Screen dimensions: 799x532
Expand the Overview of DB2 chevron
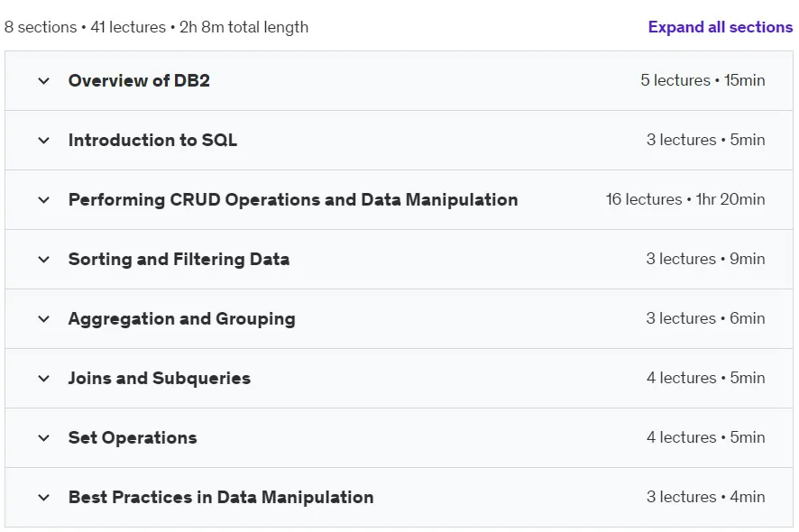click(x=44, y=80)
